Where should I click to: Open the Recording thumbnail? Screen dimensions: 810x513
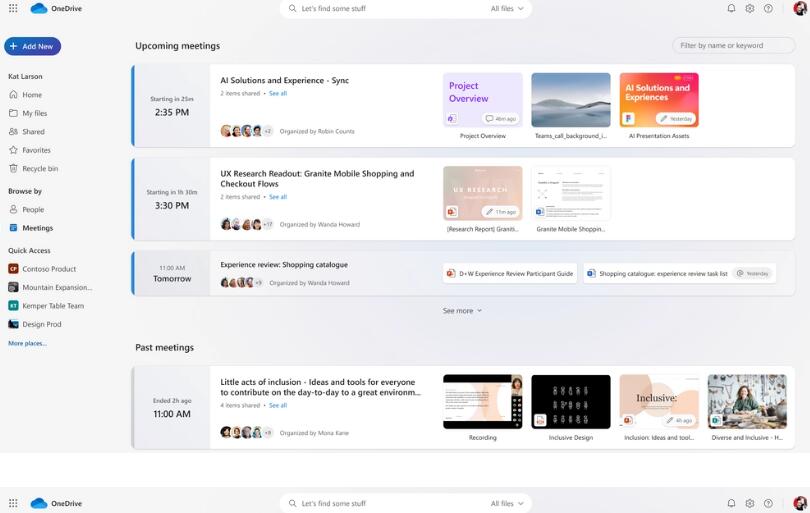[x=482, y=402]
